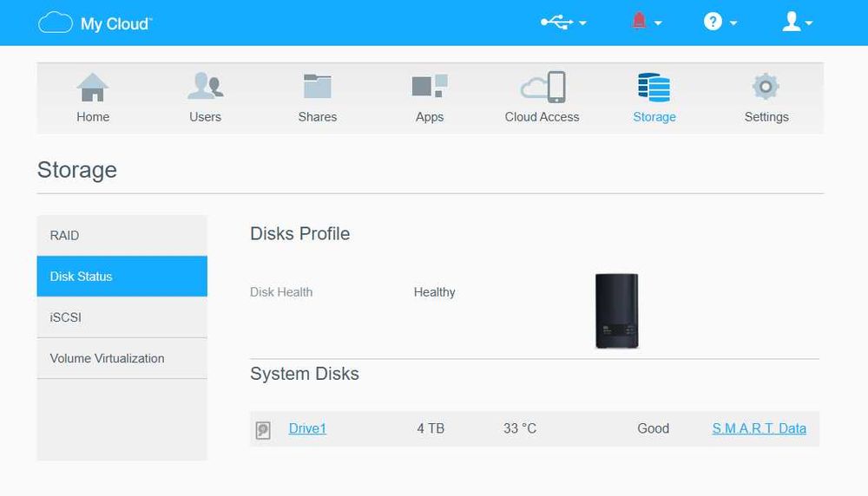
Task: Click the 4 TB capacity value
Action: tap(431, 428)
